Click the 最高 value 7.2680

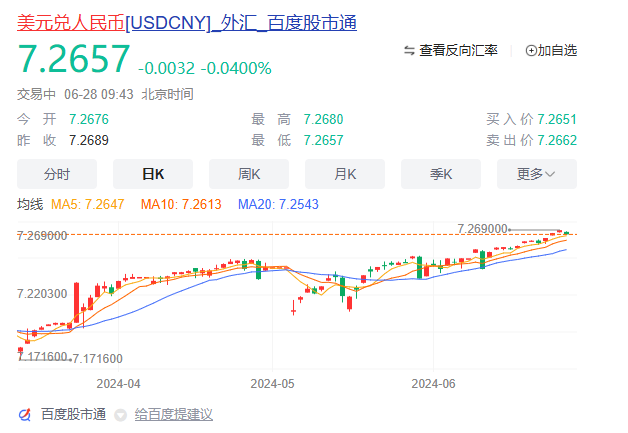[323, 119]
